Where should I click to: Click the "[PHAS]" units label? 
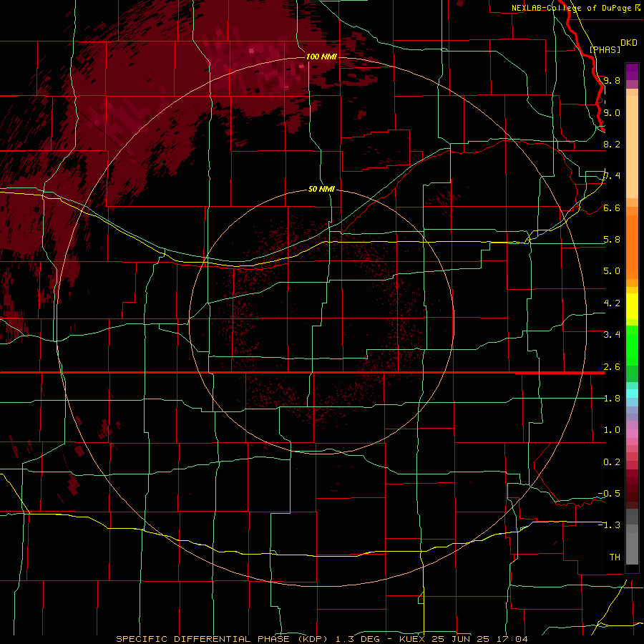coord(605,49)
